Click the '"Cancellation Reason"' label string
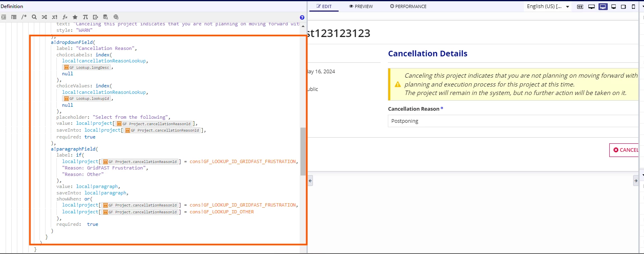This screenshot has width=644, height=254. click(x=105, y=48)
